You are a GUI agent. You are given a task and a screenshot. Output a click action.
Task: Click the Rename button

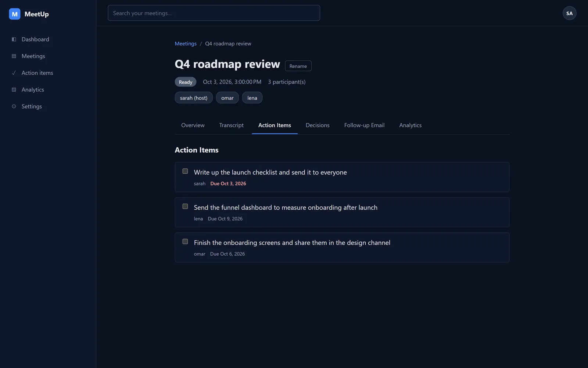click(x=298, y=66)
